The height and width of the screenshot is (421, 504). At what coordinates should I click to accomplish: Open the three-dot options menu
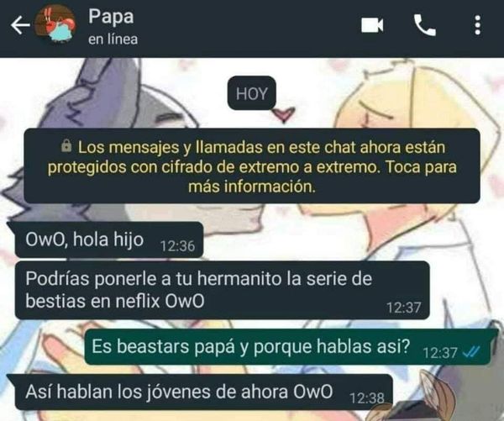click(478, 25)
